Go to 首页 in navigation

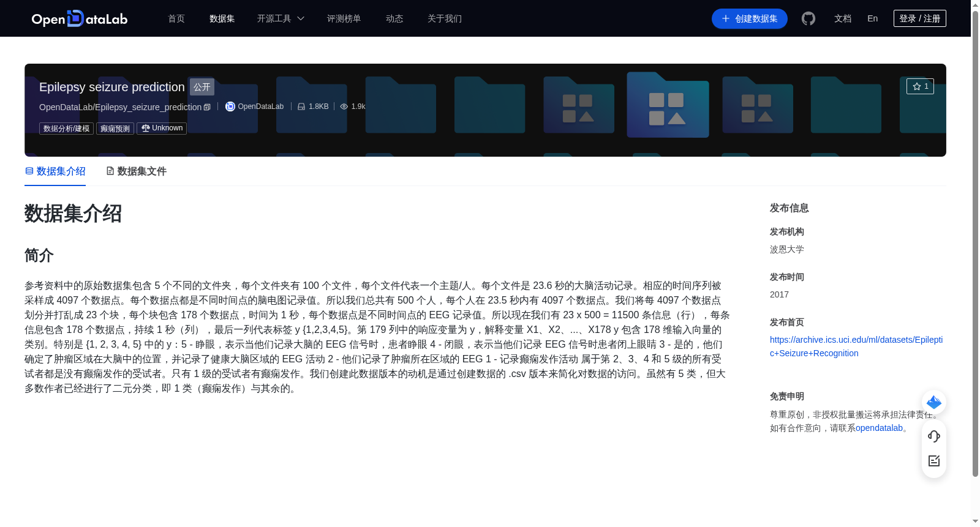(176, 18)
